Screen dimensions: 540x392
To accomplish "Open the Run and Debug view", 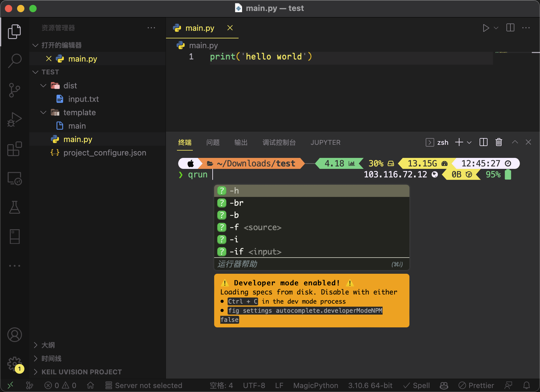I will [14, 119].
